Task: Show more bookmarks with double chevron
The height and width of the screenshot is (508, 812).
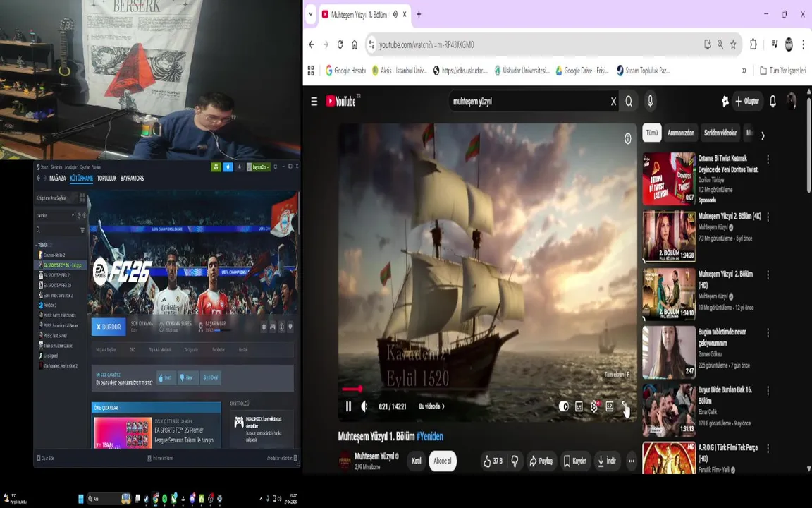Action: [x=744, y=71]
